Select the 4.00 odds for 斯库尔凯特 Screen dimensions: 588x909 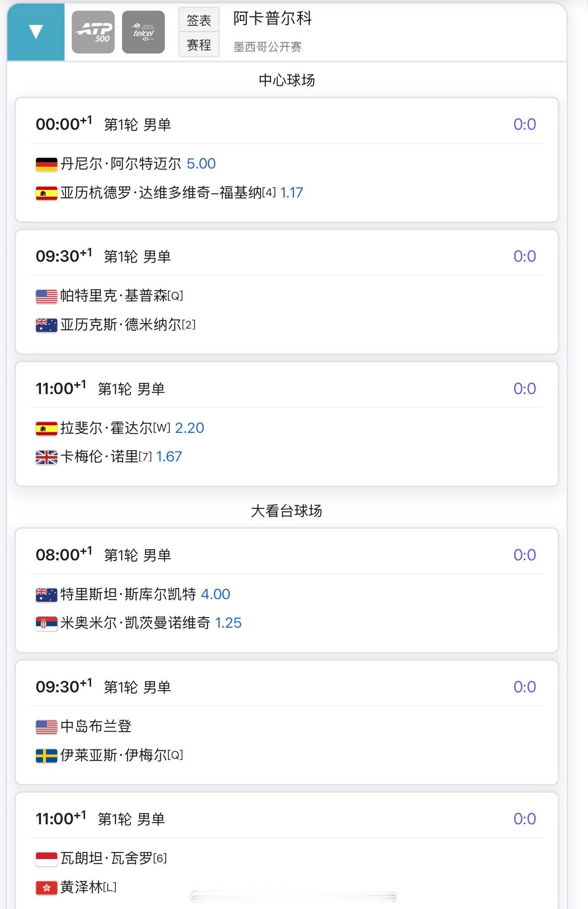(216, 594)
